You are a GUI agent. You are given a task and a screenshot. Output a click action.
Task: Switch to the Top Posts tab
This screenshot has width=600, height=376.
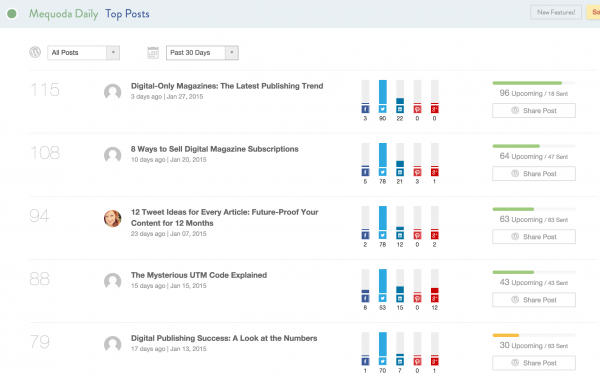point(127,14)
